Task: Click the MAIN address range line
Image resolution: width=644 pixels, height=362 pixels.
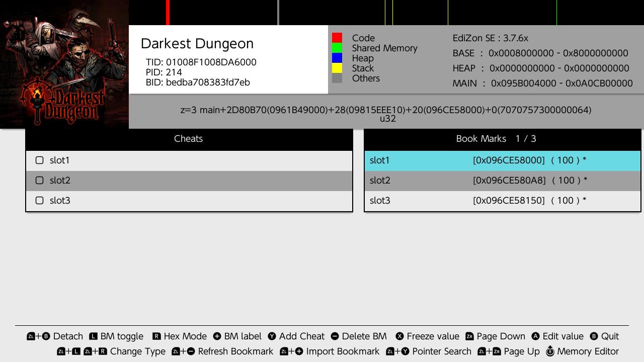Action: 543,83
